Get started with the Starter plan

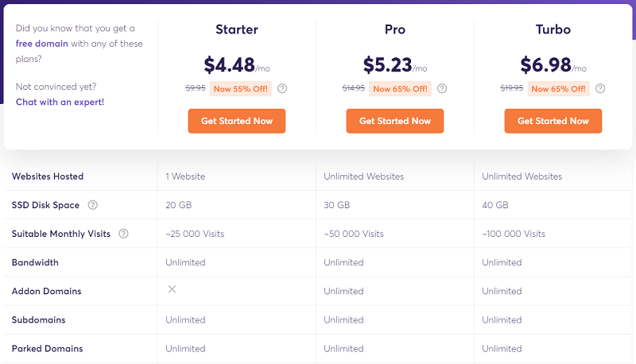click(237, 121)
